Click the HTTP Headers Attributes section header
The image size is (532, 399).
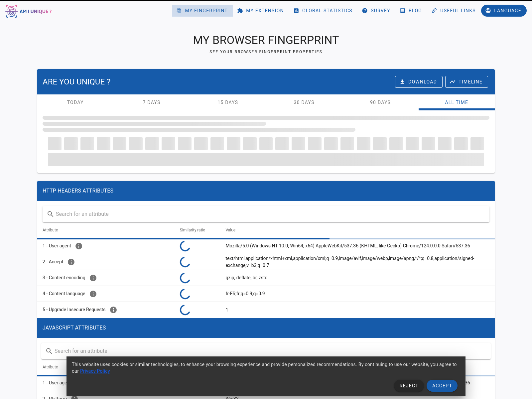tap(266, 191)
